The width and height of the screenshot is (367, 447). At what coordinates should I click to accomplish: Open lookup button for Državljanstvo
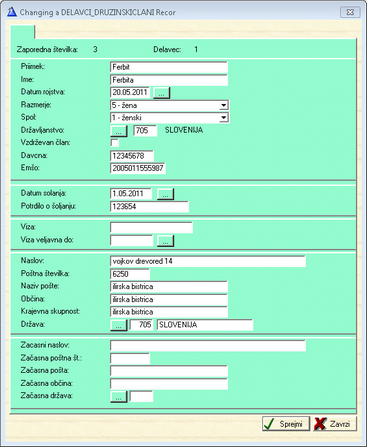point(119,131)
